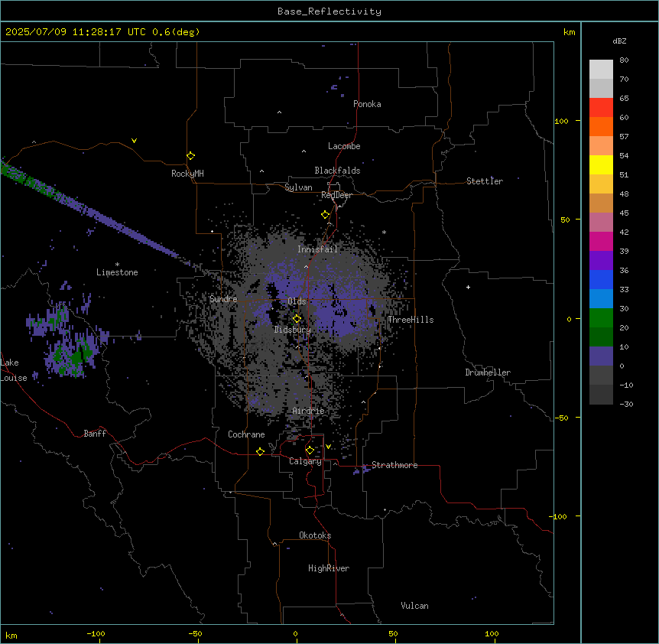Select the Limestone label
659x644 pixels.
[x=117, y=272]
